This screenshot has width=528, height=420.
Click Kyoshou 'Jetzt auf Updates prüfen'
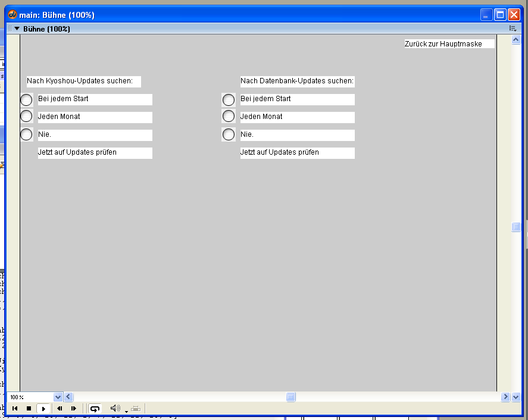click(x=77, y=152)
